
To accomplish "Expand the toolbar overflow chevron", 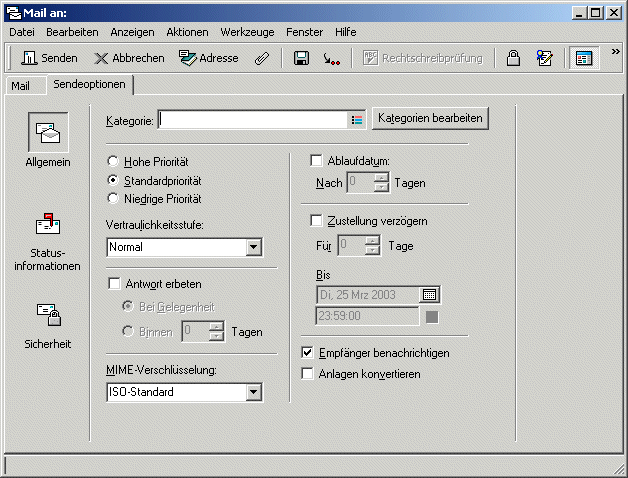I will (x=616, y=51).
